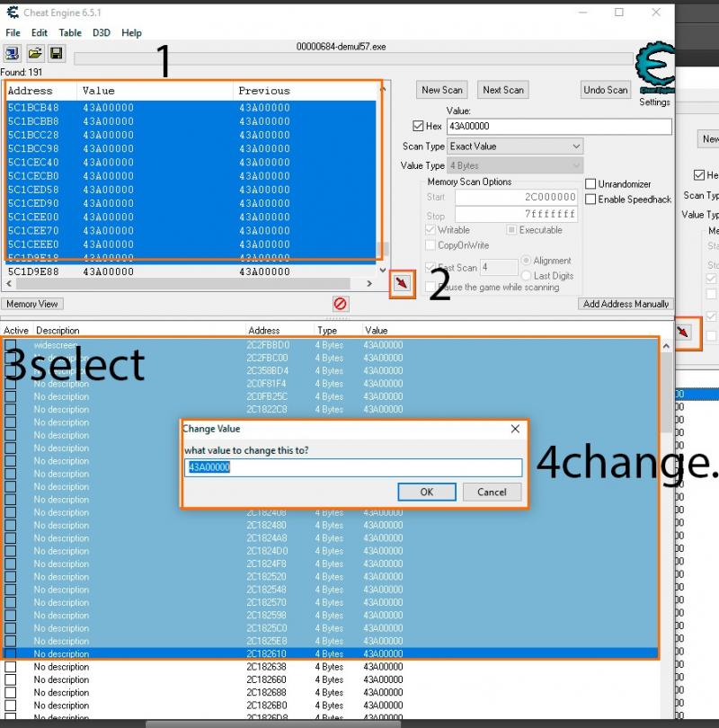Click the red arrow to copy selected addresses
The image size is (719, 728).
pyautogui.click(x=402, y=283)
